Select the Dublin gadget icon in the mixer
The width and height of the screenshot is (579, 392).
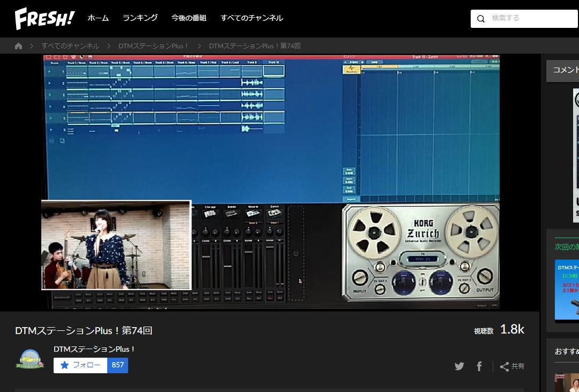point(232,213)
